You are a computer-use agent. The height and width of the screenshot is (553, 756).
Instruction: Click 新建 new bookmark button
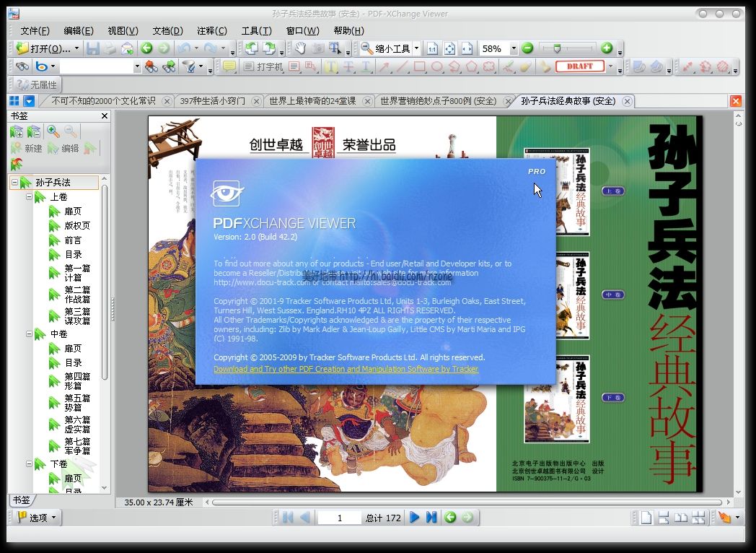coord(27,148)
